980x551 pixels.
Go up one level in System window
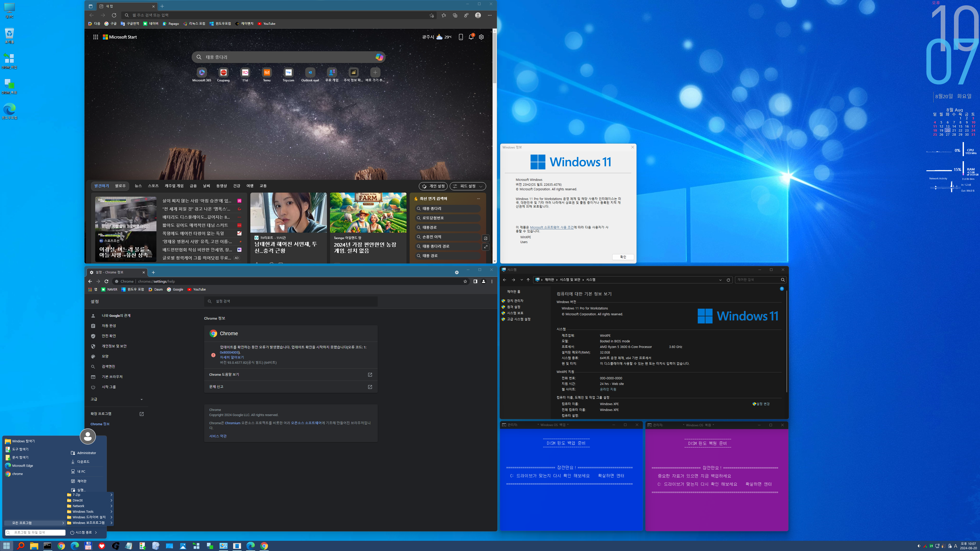(x=528, y=280)
